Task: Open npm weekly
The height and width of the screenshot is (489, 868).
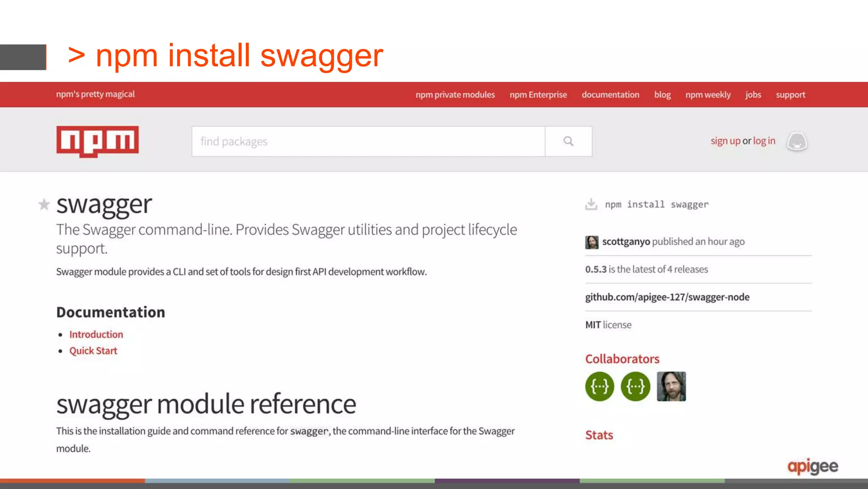Action: click(708, 95)
